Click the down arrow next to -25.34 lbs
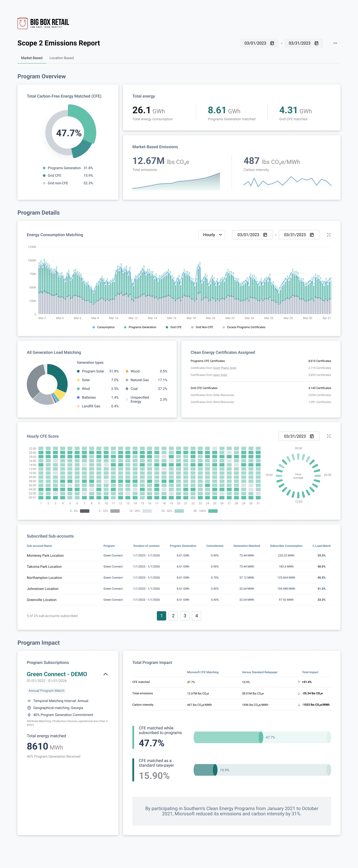Image resolution: width=358 pixels, height=868 pixels. (x=299, y=693)
